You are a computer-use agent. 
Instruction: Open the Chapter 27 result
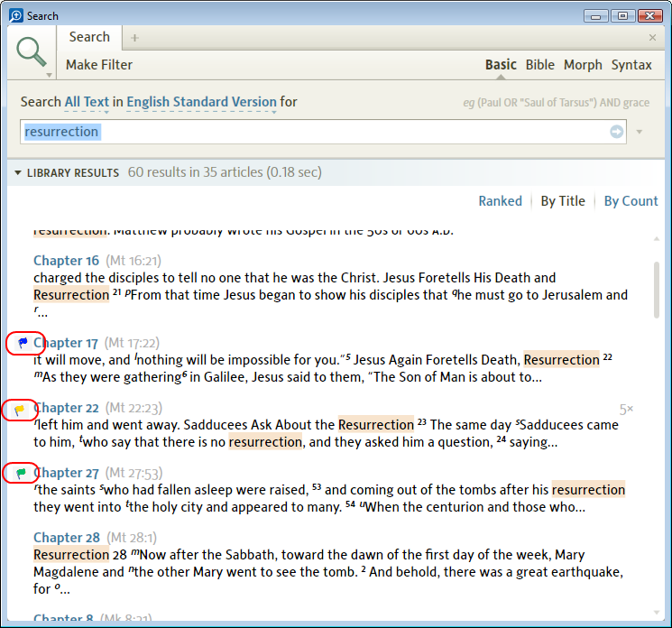66,473
